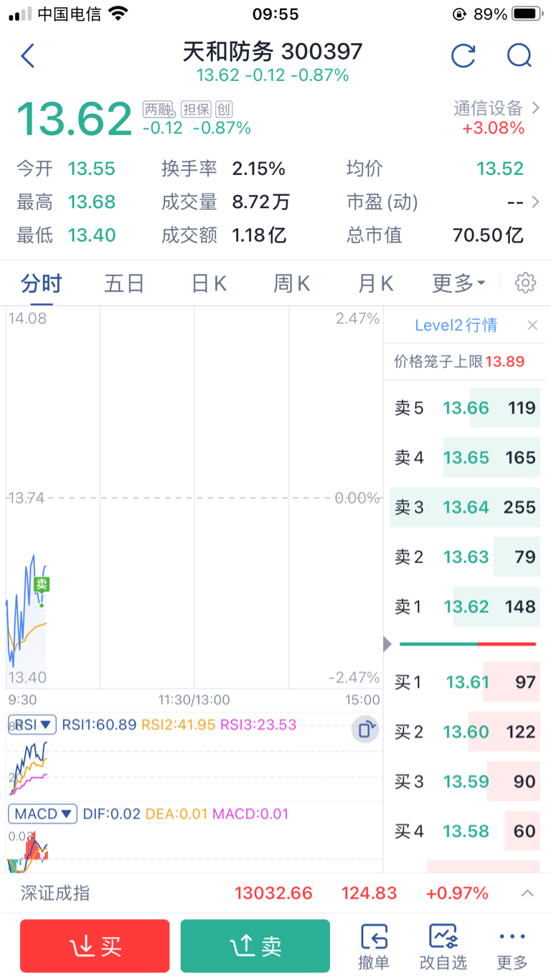Tap 价格笼子上限 13.89 value

point(505,362)
